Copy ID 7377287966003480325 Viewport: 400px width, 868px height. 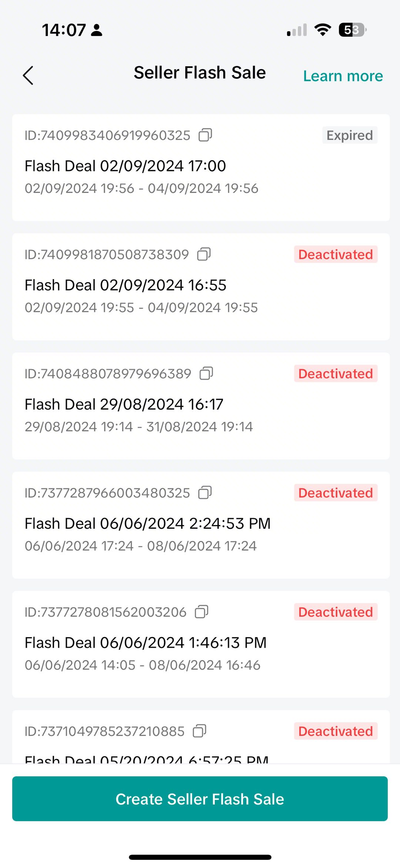coord(205,493)
